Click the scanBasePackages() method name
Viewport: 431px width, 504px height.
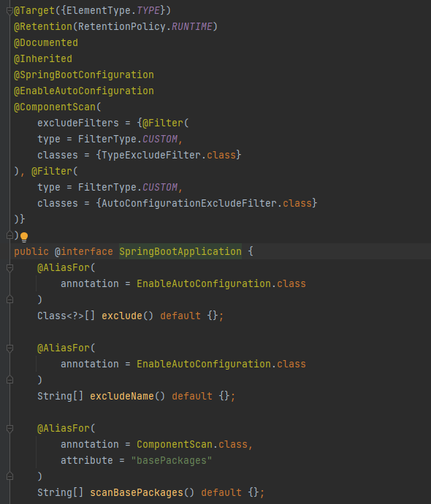pyautogui.click(x=137, y=493)
